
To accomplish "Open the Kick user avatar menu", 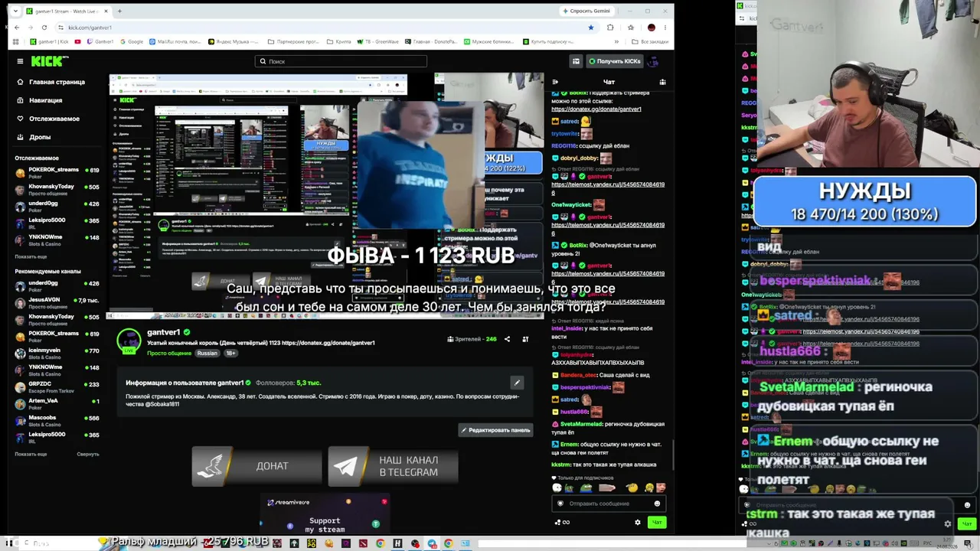I will (653, 61).
